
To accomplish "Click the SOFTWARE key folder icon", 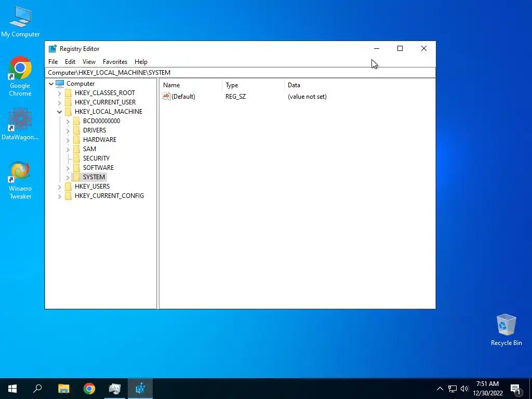I will pos(77,168).
